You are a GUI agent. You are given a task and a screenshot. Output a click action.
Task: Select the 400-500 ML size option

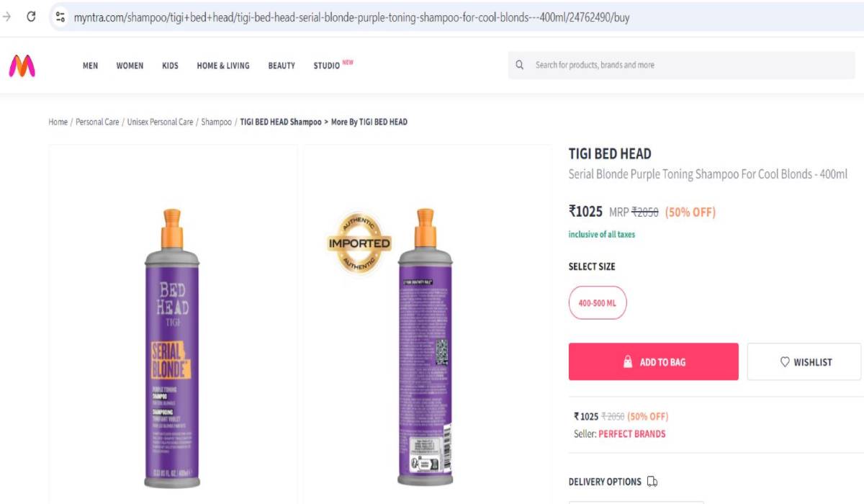(x=598, y=303)
